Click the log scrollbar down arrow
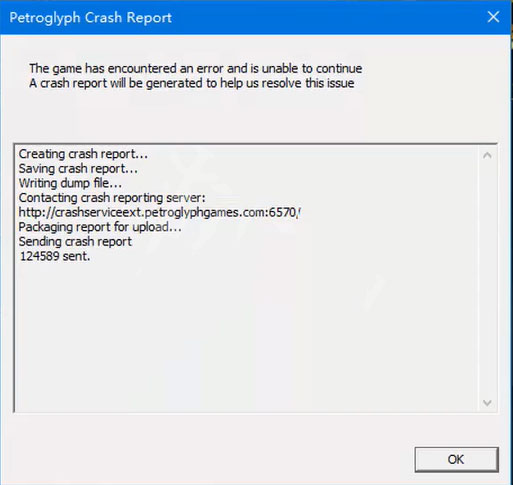This screenshot has width=513, height=485. [487, 403]
